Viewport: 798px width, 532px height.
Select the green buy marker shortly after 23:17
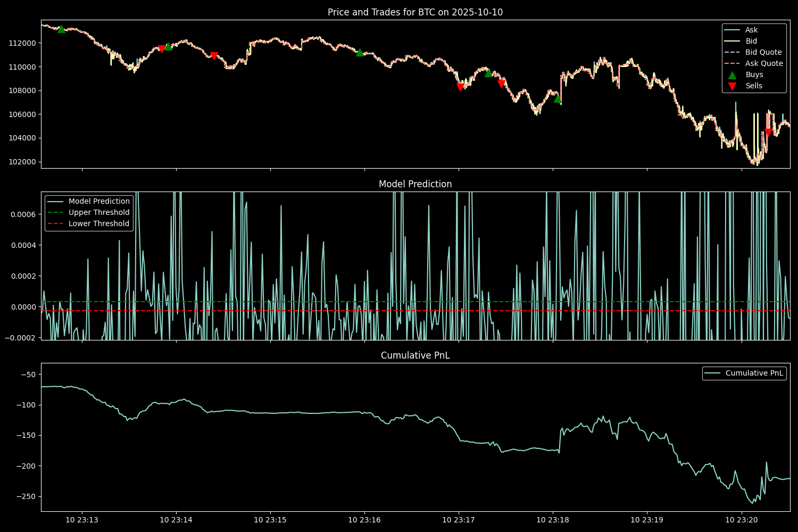pyautogui.click(x=488, y=73)
